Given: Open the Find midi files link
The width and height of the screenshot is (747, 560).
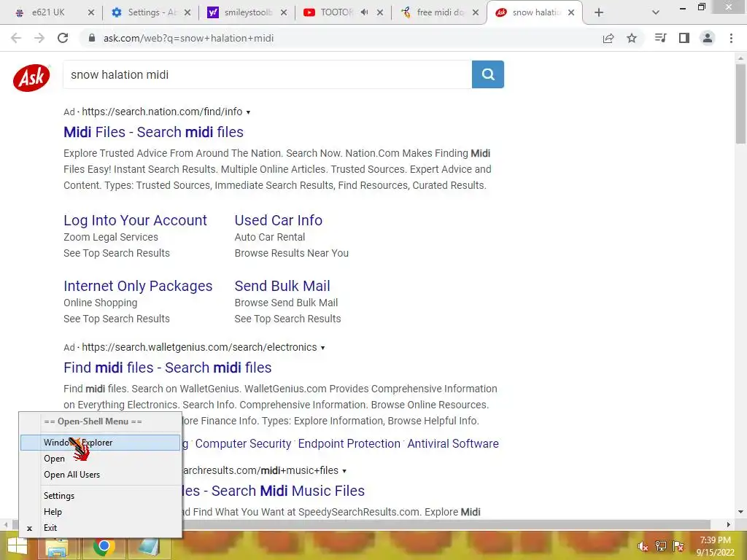Looking at the screenshot, I should pyautogui.click(x=168, y=367).
